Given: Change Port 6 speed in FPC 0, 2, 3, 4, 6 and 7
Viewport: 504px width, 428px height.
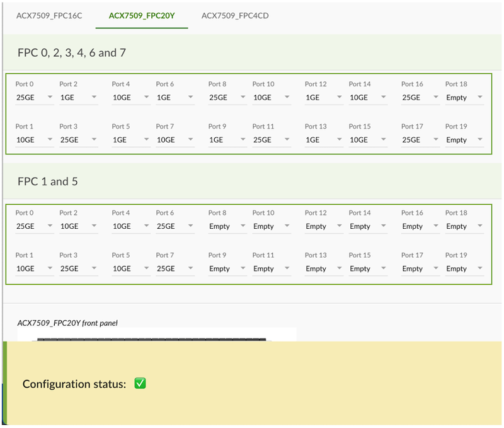Looking at the screenshot, I should 175,98.
